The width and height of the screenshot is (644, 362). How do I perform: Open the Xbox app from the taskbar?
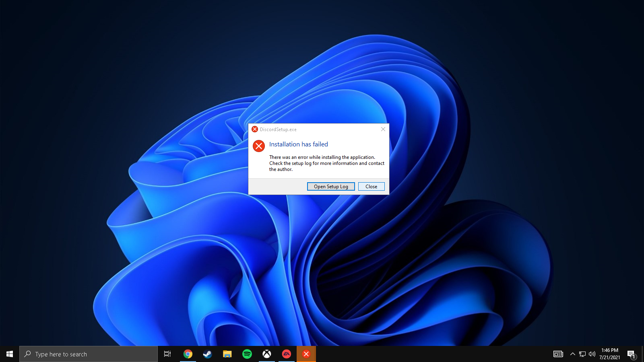point(267,354)
